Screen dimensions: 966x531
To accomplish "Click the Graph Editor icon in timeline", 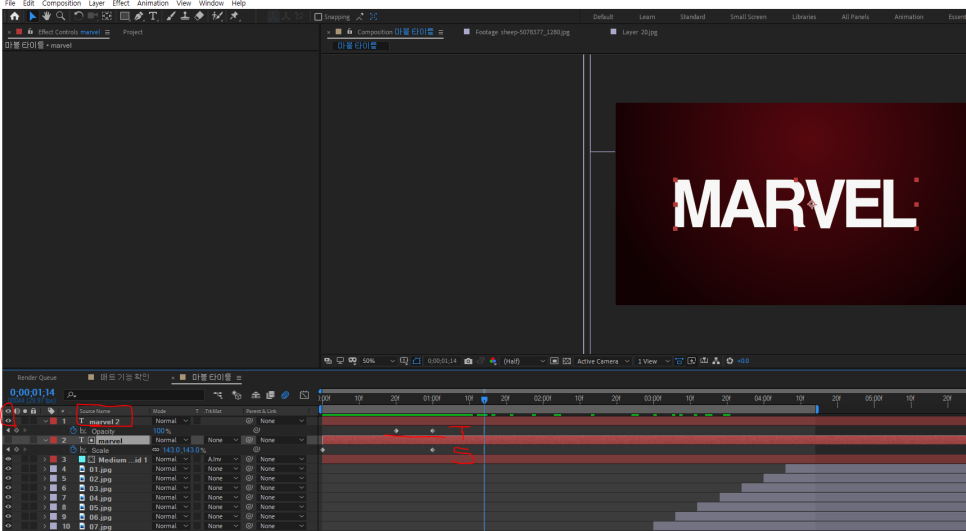I will pyautogui.click(x=304, y=395).
